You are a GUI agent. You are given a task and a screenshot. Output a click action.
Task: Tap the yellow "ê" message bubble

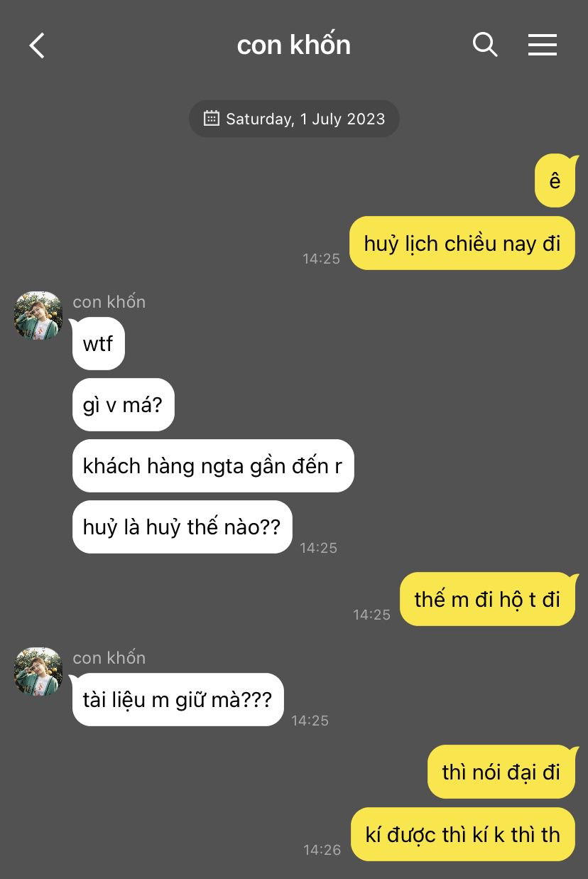pos(555,180)
